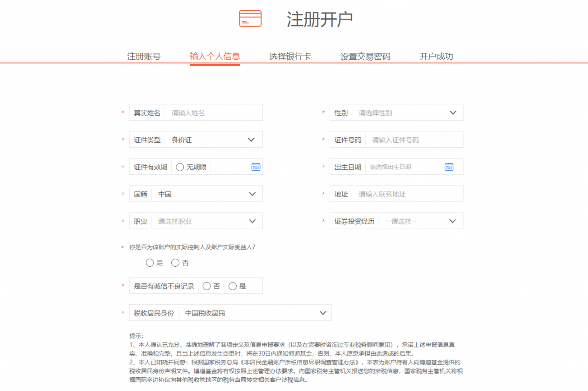Select 无期限 radio option
The height and width of the screenshot is (391, 588).
[180, 167]
